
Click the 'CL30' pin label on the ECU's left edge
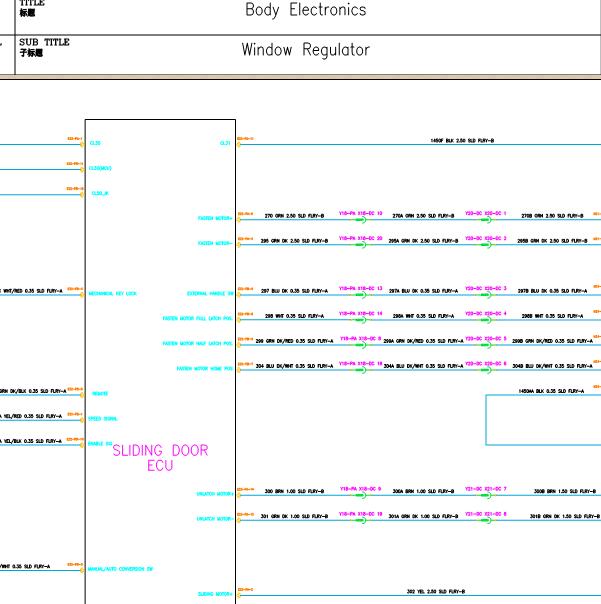coord(95,143)
